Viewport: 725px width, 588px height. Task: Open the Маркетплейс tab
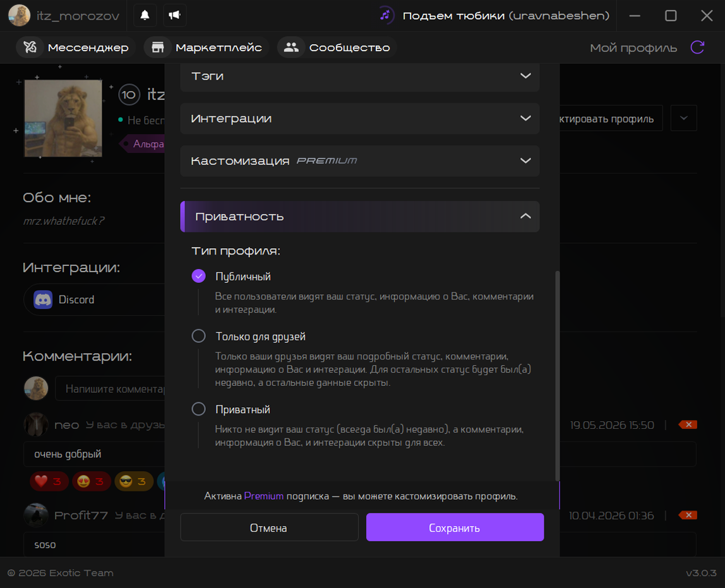[207, 47]
